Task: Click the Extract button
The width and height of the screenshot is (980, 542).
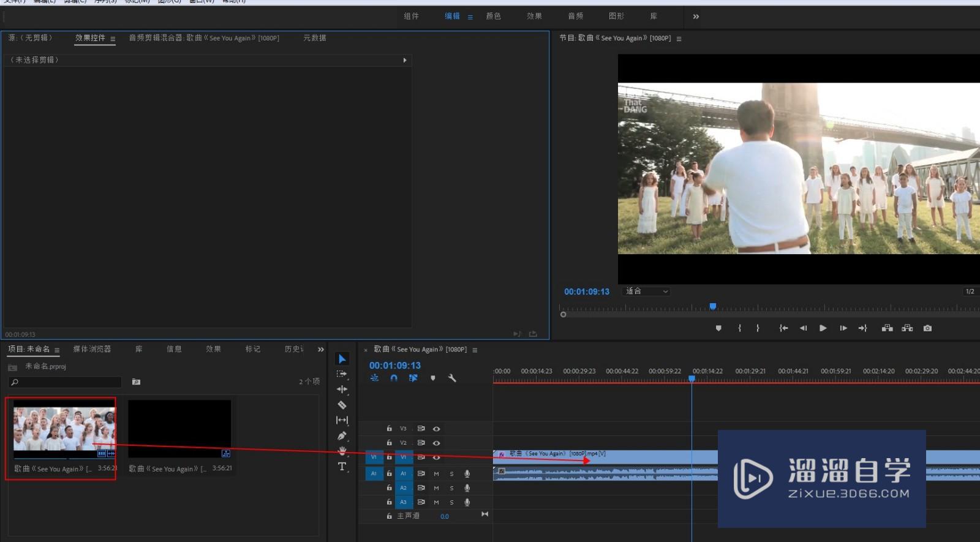Action: [907, 328]
